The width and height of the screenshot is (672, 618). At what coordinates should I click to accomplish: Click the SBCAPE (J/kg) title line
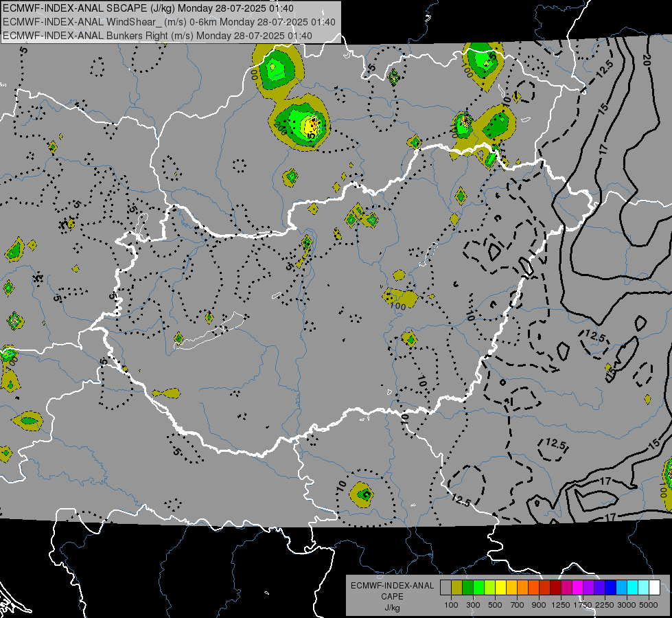(x=148, y=8)
